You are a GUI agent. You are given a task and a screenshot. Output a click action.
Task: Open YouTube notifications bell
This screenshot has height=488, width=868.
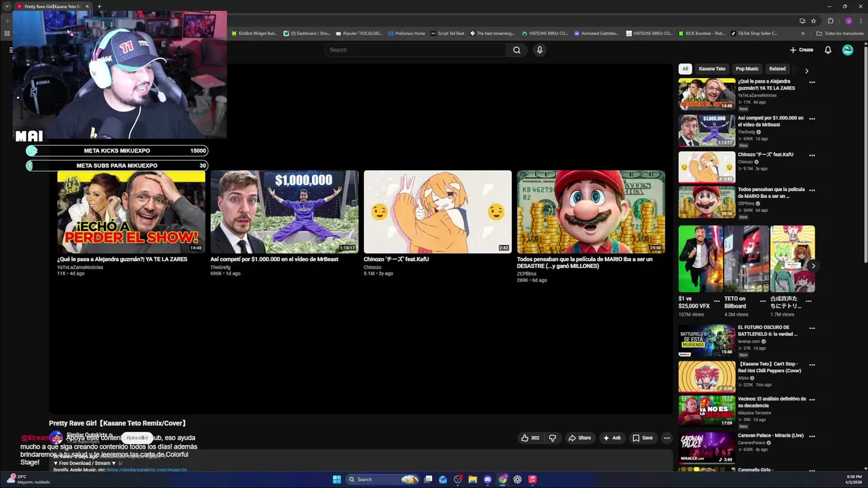click(828, 49)
